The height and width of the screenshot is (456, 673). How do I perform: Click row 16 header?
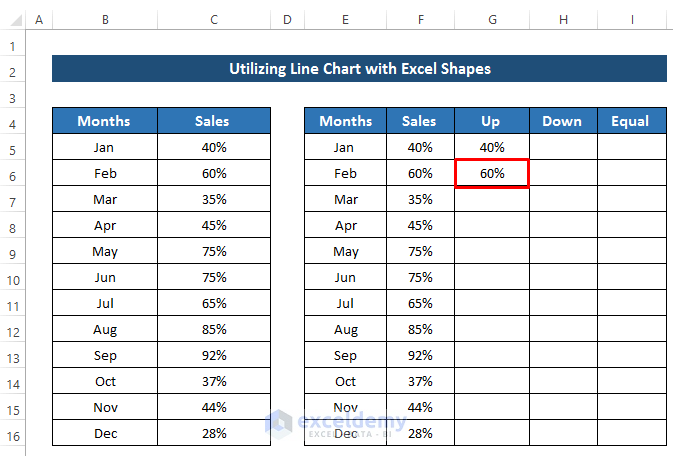(13, 434)
